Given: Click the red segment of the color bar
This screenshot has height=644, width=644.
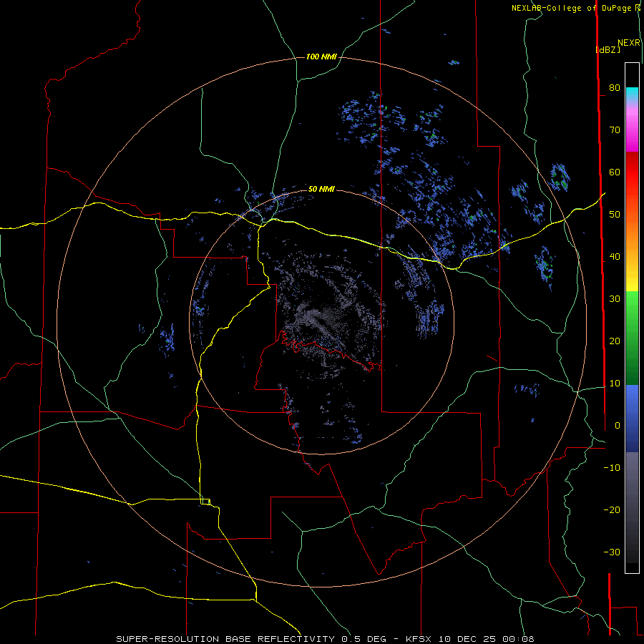Looking at the screenshot, I should coord(632,172).
